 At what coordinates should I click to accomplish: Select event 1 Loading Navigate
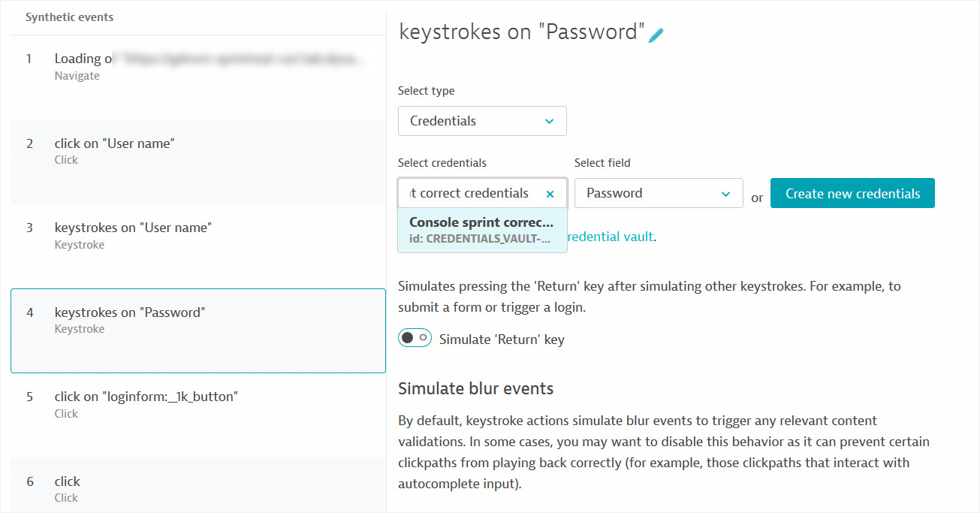(198, 67)
